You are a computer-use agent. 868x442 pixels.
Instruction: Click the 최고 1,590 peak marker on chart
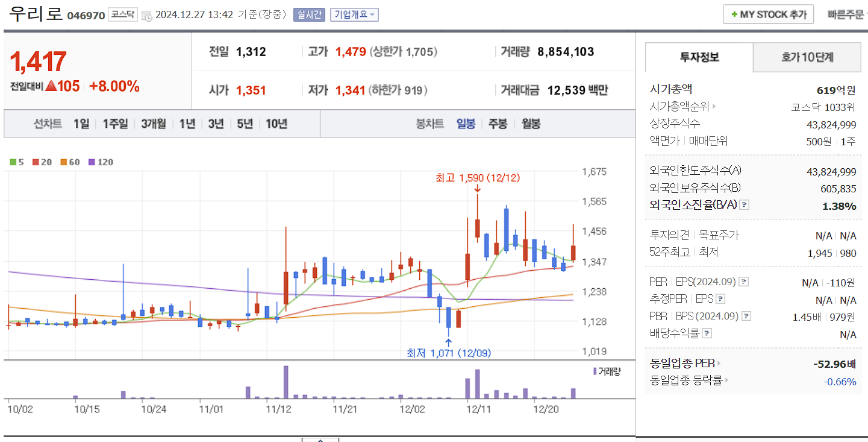click(x=477, y=178)
